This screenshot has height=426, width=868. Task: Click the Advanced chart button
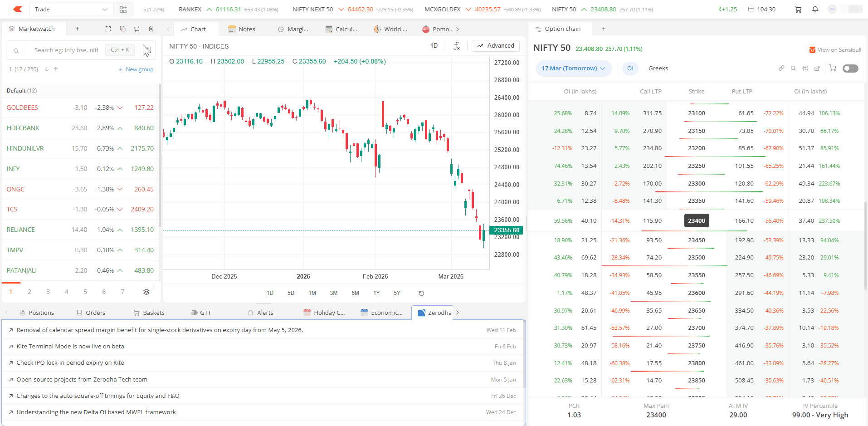tap(496, 46)
